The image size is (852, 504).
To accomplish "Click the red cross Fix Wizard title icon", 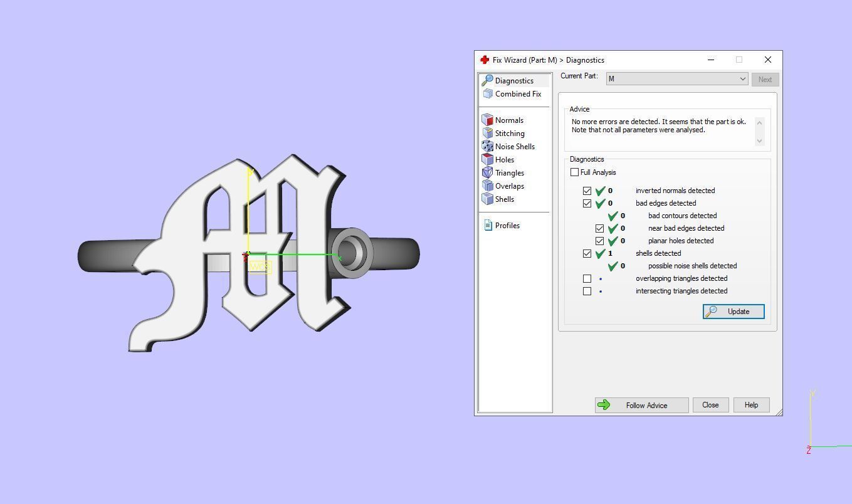I will 484,60.
